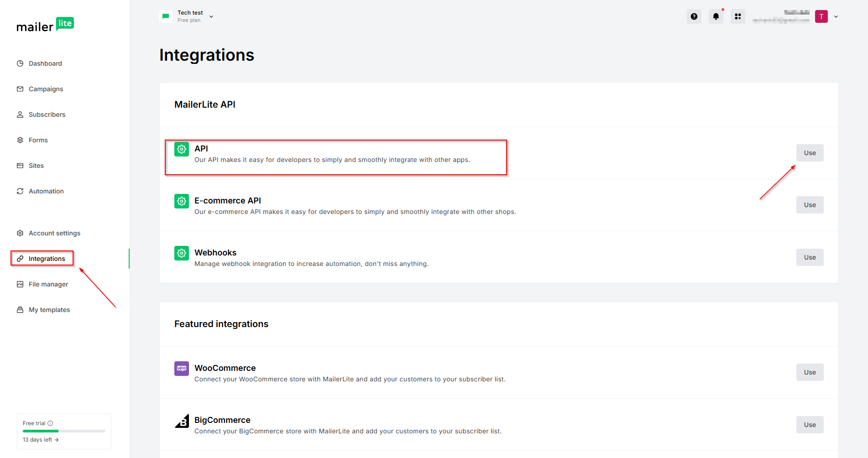Viewport: 868px width, 458px height.
Task: Click the BigCommerce logo icon
Action: (x=182, y=421)
